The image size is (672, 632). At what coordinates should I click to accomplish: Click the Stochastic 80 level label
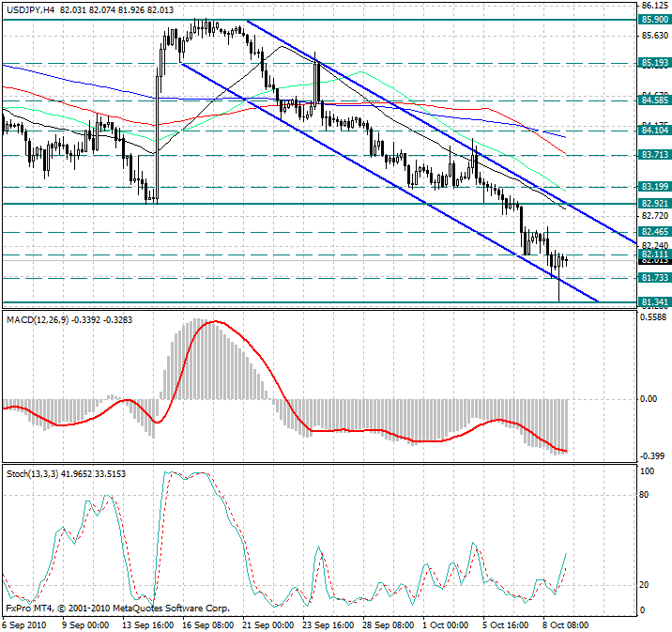click(x=644, y=495)
